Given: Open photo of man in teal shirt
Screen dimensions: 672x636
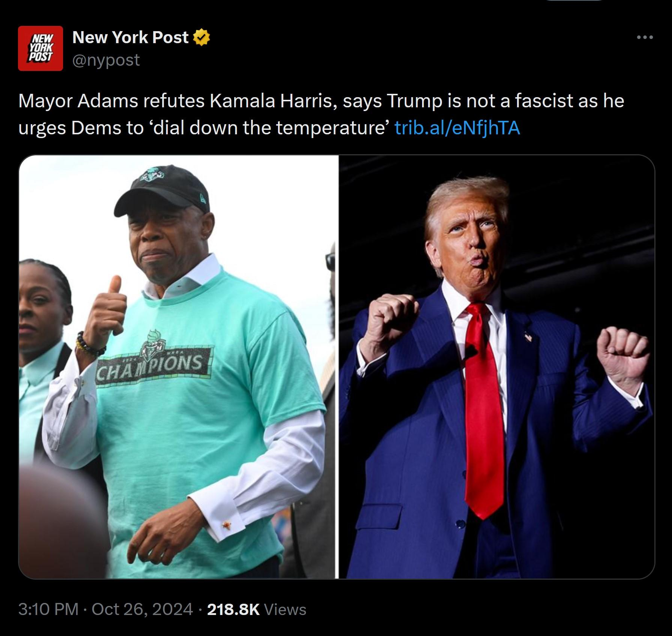Looking at the screenshot, I should pyautogui.click(x=178, y=367).
